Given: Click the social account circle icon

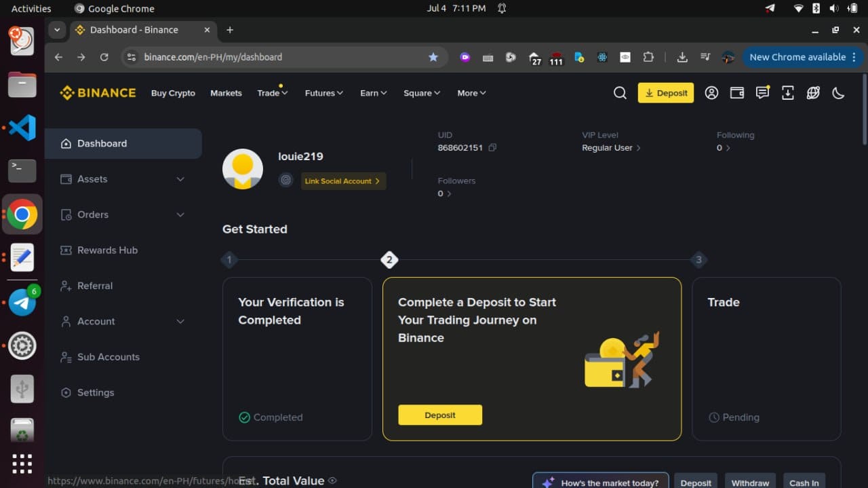Looking at the screenshot, I should coord(286,181).
